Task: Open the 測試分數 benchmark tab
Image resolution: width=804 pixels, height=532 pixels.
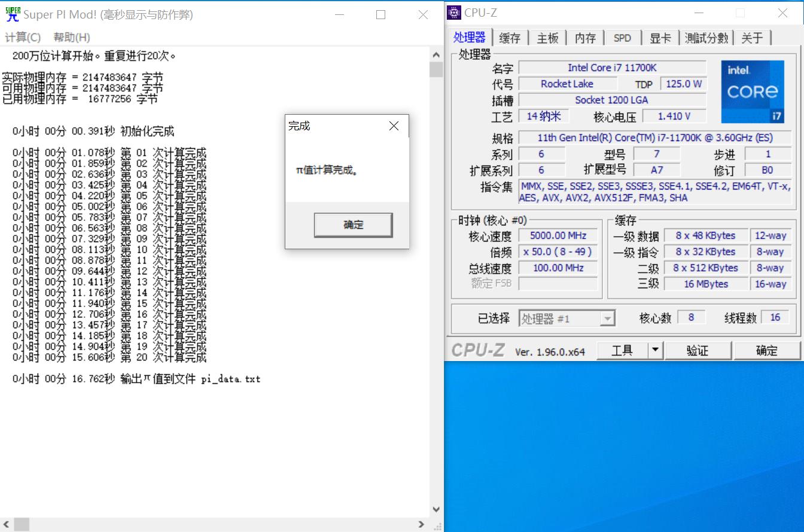Action: [x=706, y=38]
